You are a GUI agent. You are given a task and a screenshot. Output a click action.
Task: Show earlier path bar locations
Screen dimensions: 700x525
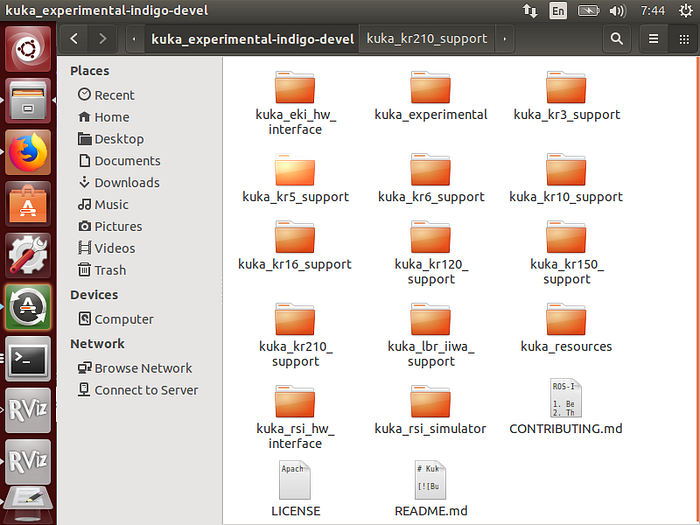click(134, 39)
